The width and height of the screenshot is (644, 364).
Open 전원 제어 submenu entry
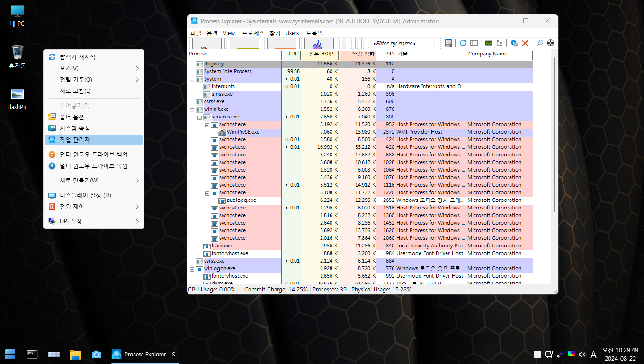coord(94,207)
